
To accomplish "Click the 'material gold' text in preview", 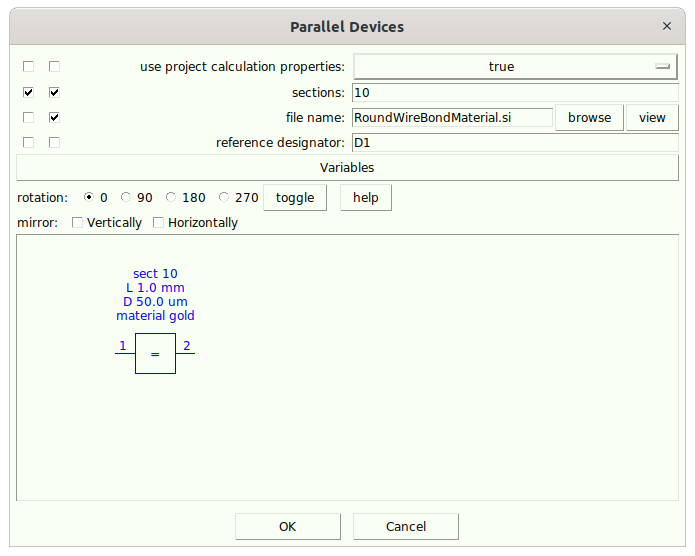I will (x=155, y=316).
